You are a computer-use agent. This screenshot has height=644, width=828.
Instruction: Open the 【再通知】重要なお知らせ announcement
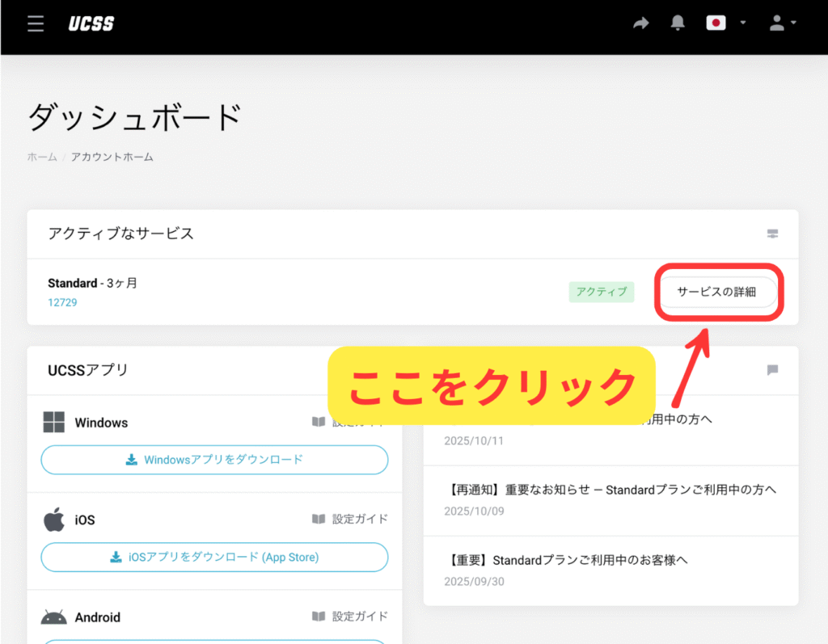pos(610,490)
